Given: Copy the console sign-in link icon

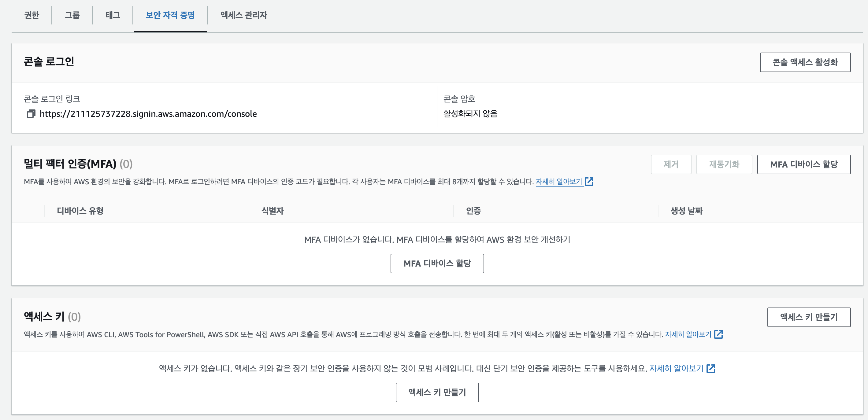Looking at the screenshot, I should (31, 114).
